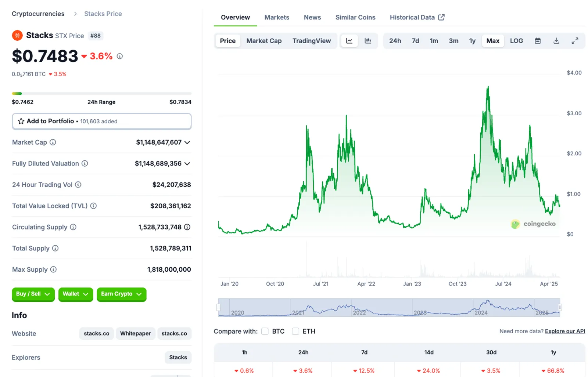Viewport: 588px width, 377px height.
Task: Open the Historical Data tab
Action: (x=417, y=17)
